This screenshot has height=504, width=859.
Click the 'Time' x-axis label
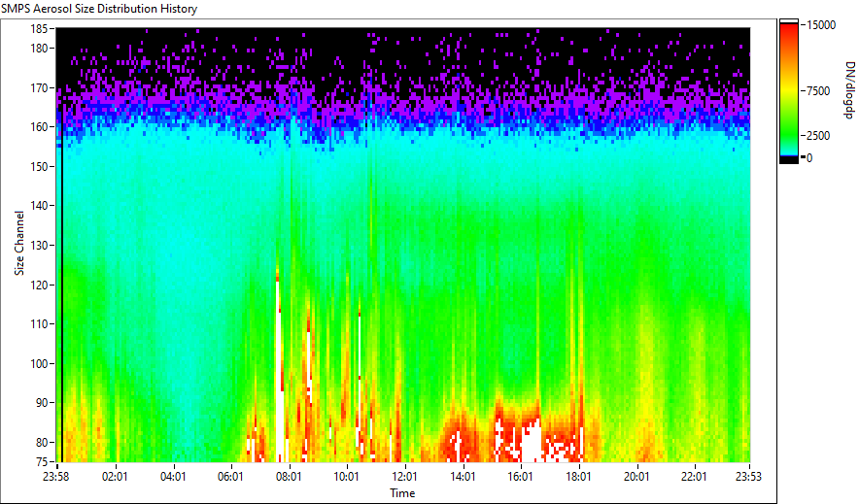402,493
